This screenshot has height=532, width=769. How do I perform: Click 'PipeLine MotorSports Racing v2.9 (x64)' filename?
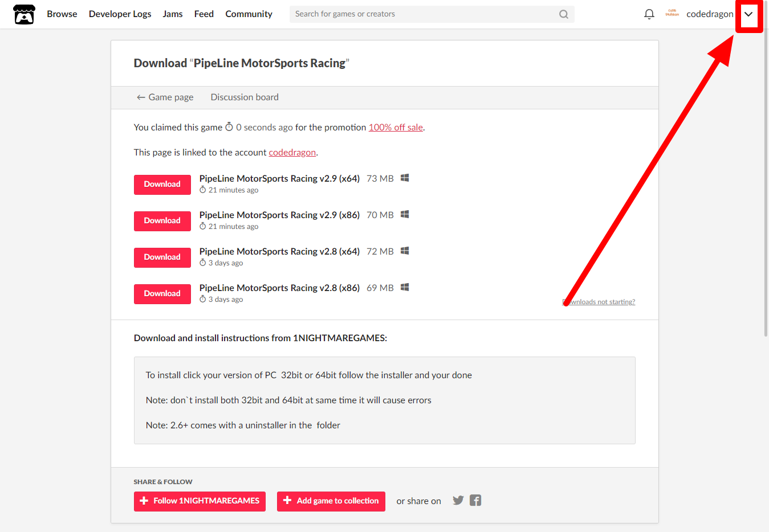tap(279, 178)
